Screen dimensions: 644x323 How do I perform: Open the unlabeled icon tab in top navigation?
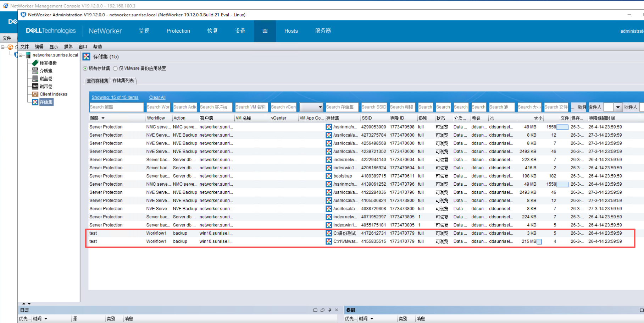click(x=265, y=31)
